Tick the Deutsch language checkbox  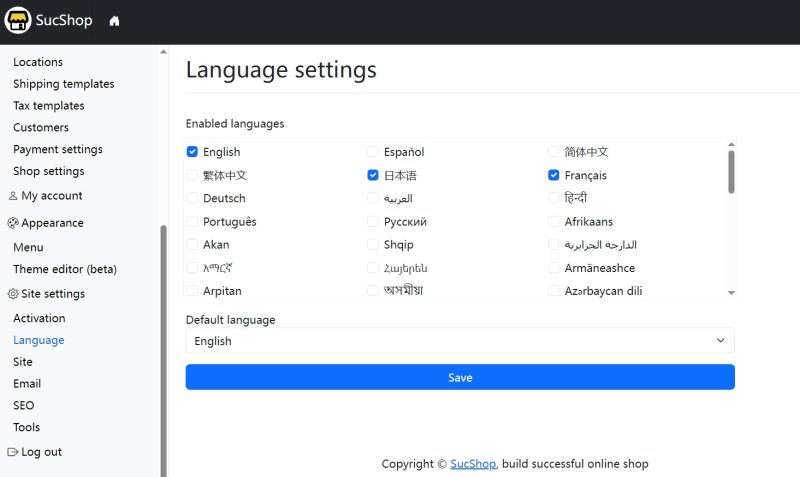193,198
